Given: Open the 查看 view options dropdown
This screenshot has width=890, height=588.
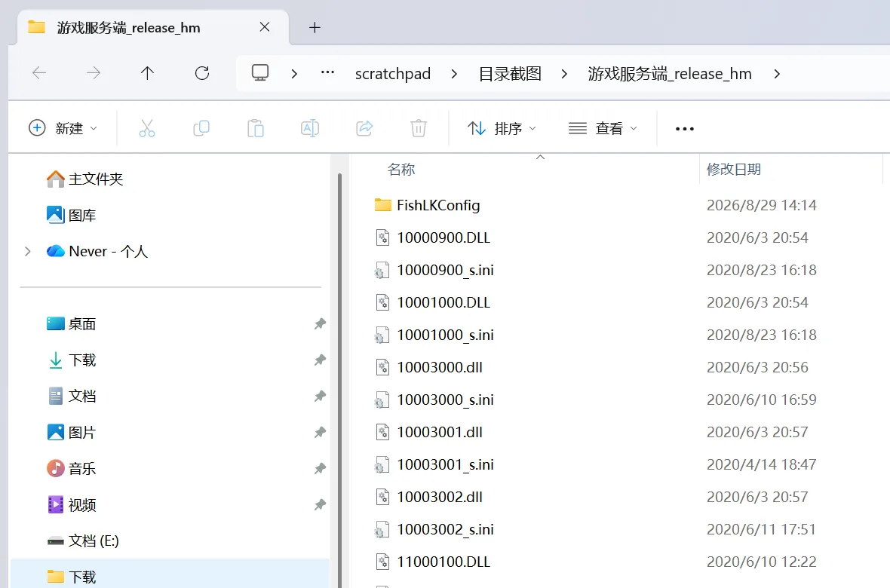Looking at the screenshot, I should pos(602,128).
